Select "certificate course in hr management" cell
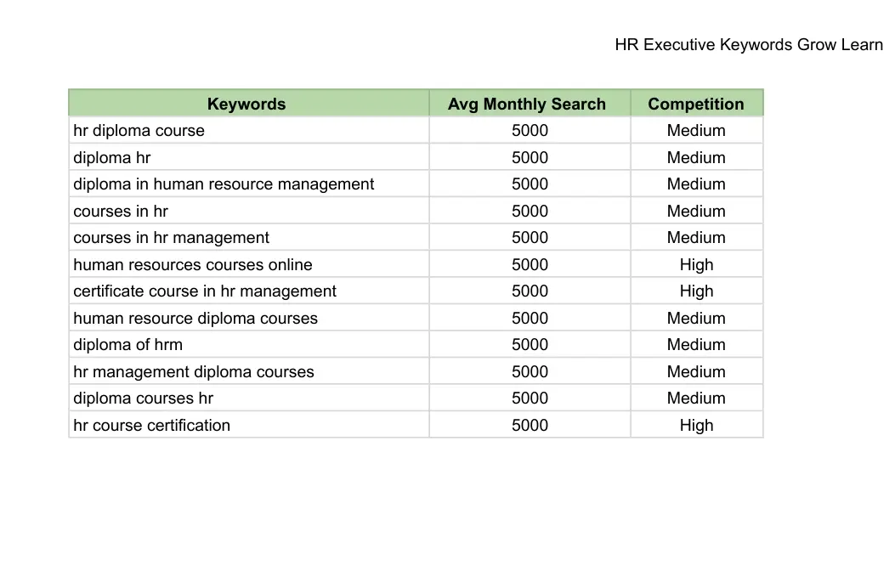Screen dimensions: 895x588 click(x=205, y=291)
